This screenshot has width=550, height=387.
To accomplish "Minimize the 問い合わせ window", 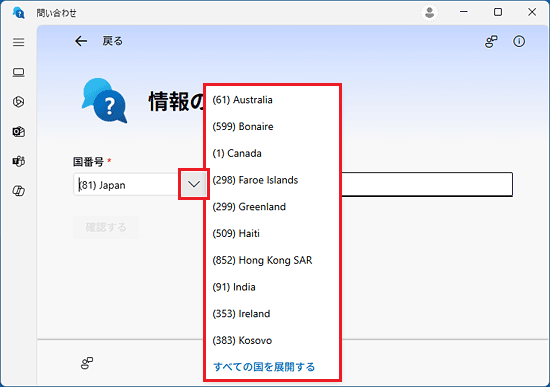I will coord(464,12).
